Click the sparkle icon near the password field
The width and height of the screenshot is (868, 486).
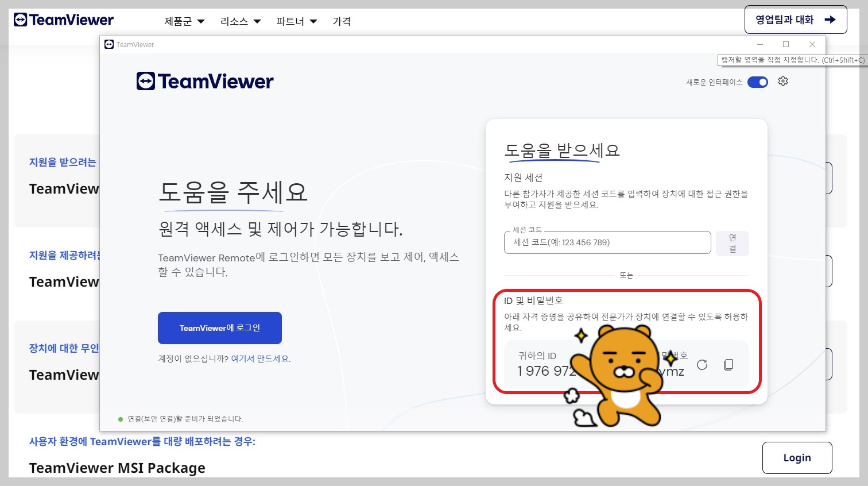tap(671, 358)
